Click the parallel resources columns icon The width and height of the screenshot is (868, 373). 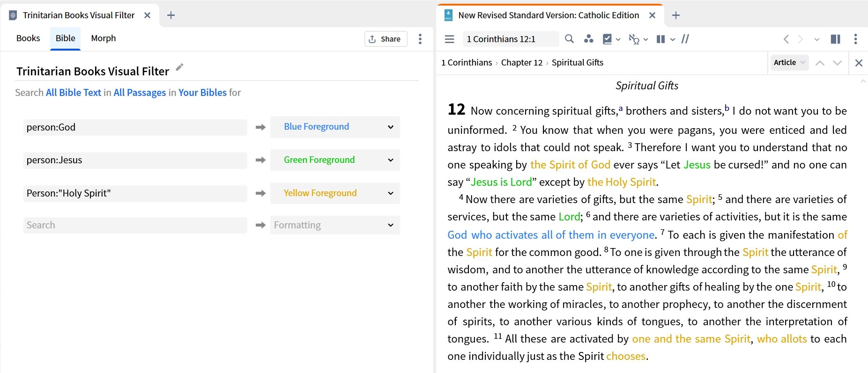(x=660, y=39)
